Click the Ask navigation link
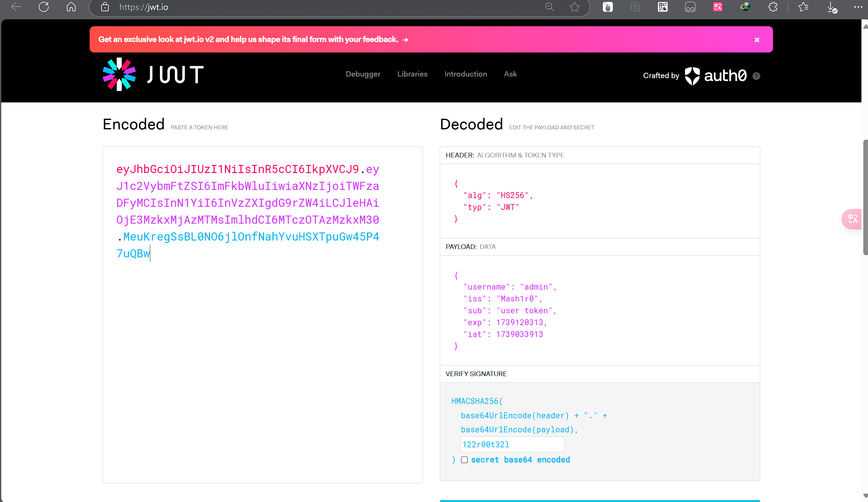This screenshot has height=502, width=868. click(x=510, y=74)
